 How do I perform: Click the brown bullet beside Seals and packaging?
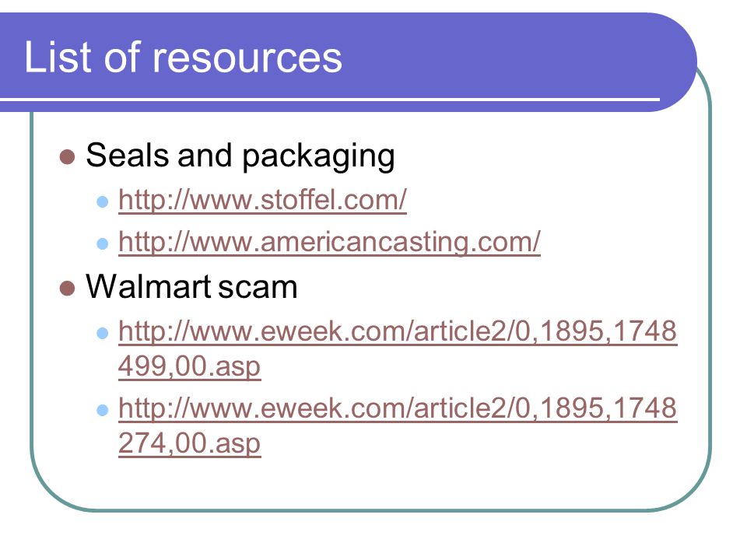point(67,156)
